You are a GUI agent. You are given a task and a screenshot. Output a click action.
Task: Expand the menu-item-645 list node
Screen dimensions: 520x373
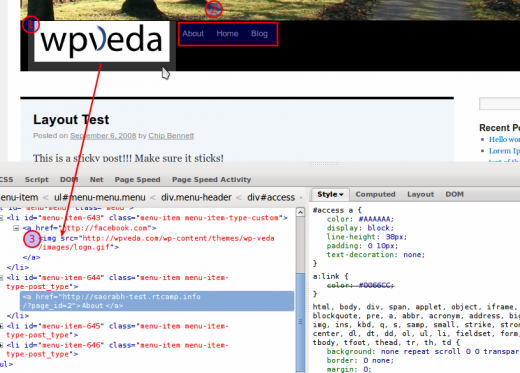pyautogui.click(x=1, y=326)
